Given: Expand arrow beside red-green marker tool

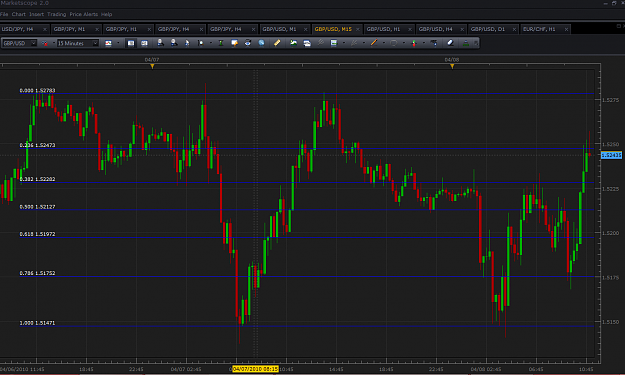Looking at the screenshot, I should click(423, 43).
